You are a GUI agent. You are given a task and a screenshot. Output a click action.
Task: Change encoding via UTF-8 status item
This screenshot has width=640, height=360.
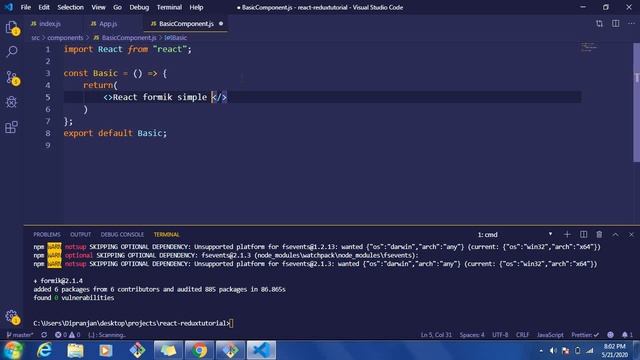click(500, 335)
